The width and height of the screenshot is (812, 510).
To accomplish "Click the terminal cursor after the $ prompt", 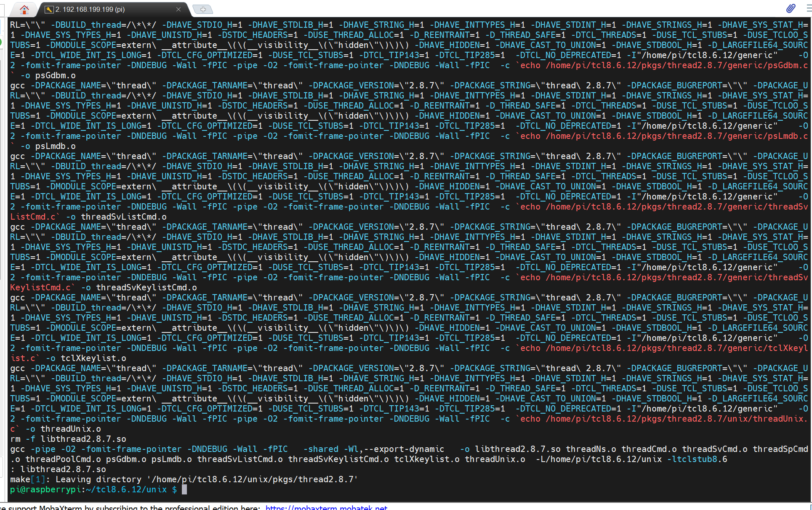I will (184, 489).
